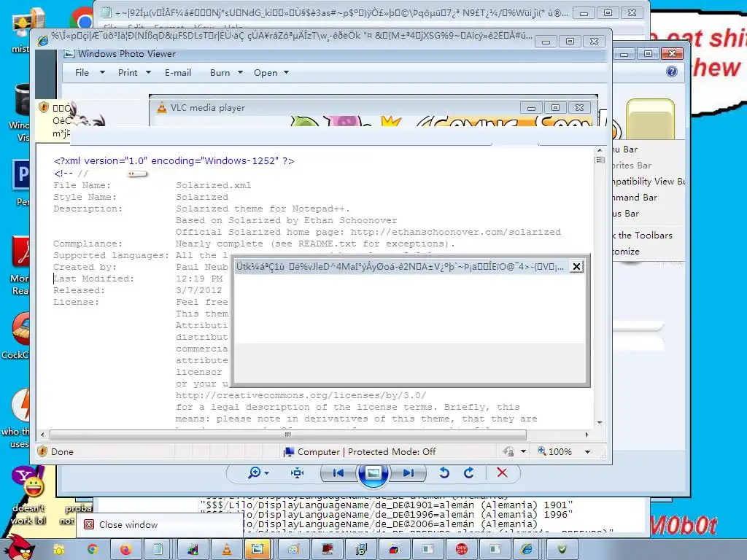Expand the Burn dropdown arrow
The width and height of the screenshot is (747, 560).
click(240, 72)
